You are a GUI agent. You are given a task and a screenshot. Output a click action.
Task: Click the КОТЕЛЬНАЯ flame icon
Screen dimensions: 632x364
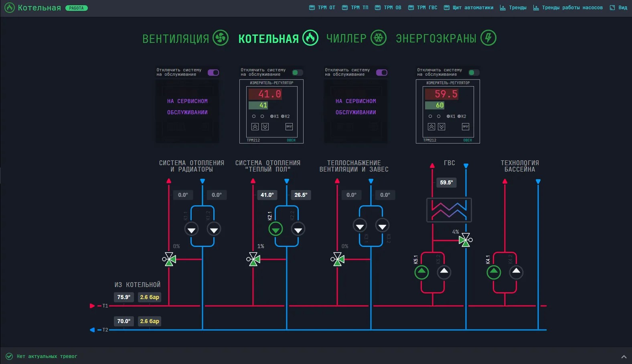[x=310, y=38]
